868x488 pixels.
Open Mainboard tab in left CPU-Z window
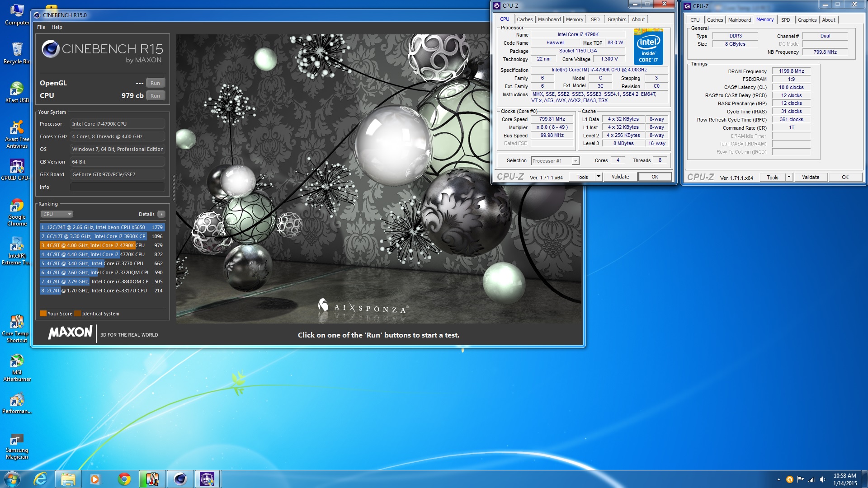[x=549, y=19]
